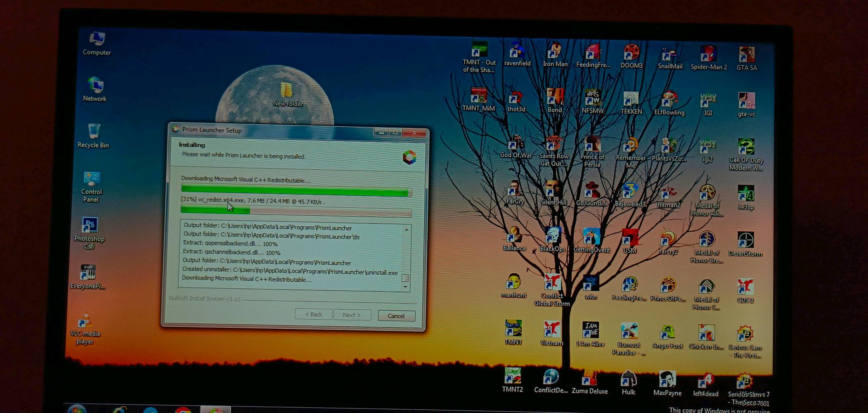Select the TMNT_MiM shortcut
868x413 pixels.
479,100
